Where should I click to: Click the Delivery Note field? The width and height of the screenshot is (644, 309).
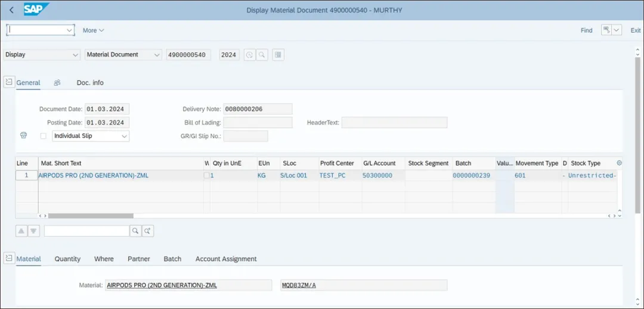pyautogui.click(x=258, y=109)
